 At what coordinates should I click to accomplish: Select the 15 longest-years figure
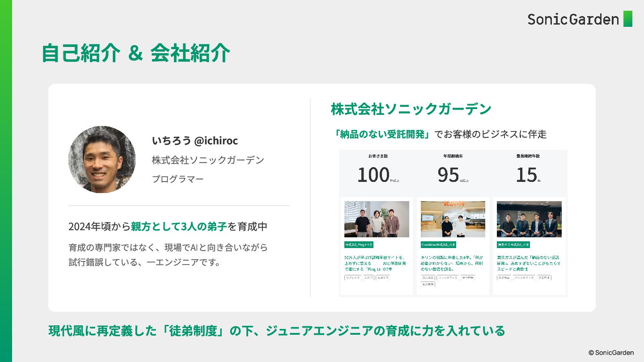tap(526, 175)
